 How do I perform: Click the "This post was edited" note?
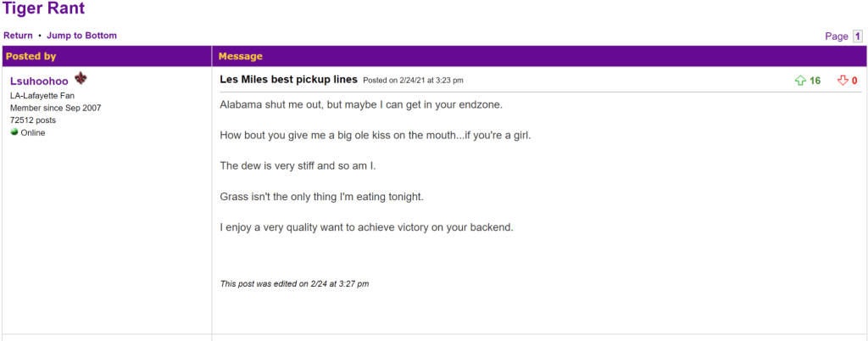click(294, 283)
